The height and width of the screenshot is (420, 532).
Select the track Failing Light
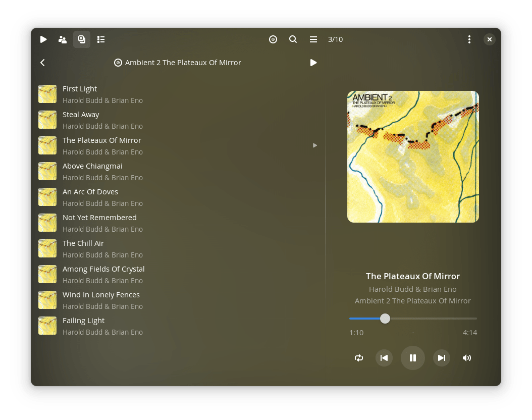(x=178, y=327)
